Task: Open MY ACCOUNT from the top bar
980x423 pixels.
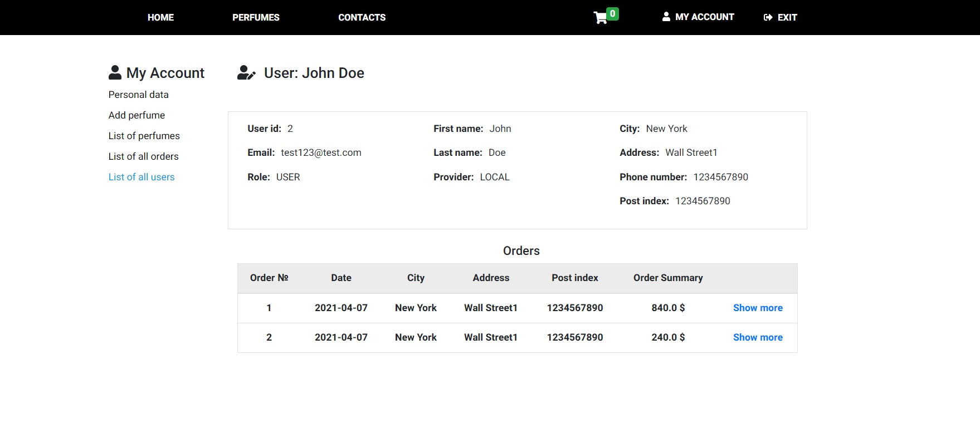Action: coord(704,17)
